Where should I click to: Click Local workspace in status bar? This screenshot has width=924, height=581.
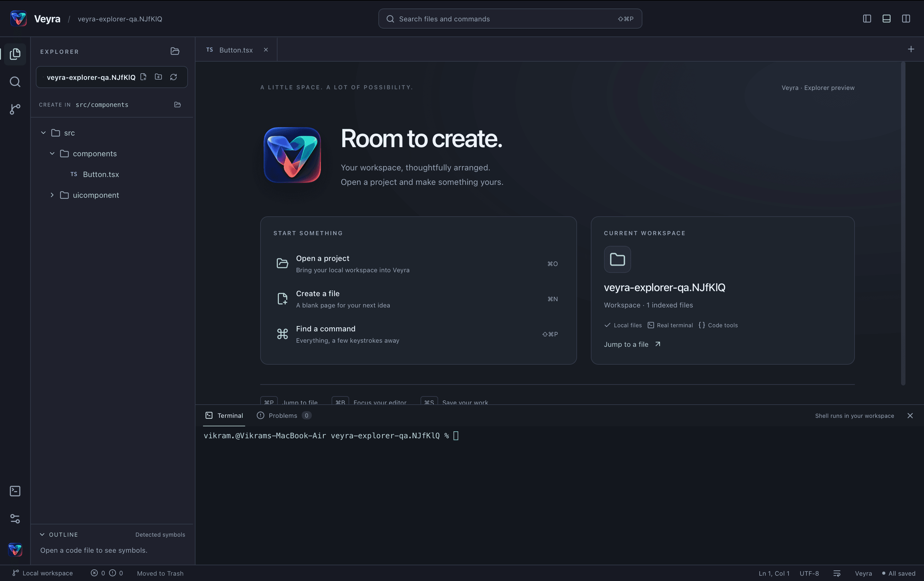pos(43,573)
